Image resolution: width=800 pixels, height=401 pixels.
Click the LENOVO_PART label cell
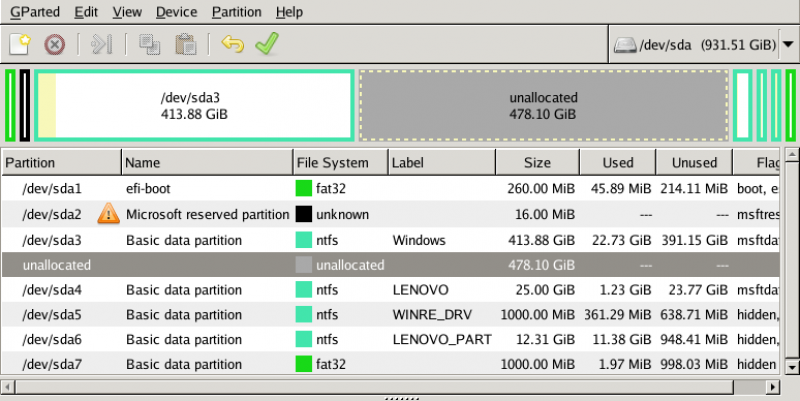[x=442, y=339]
